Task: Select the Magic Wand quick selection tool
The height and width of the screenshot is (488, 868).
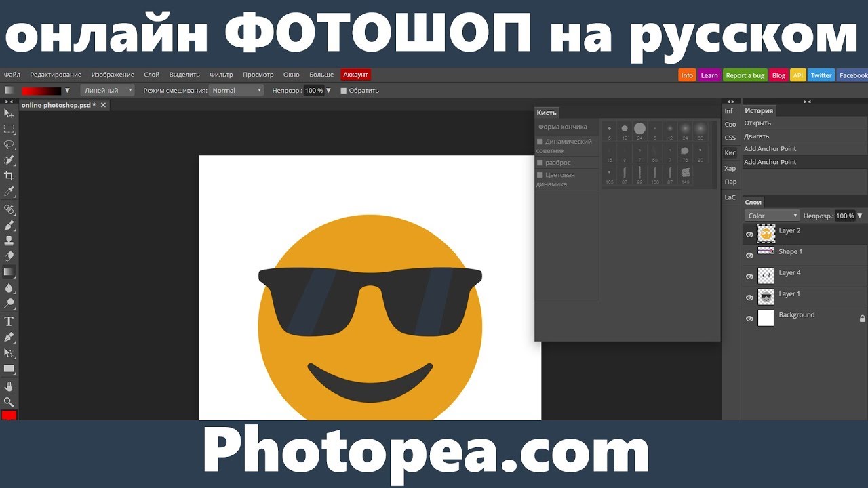Action: (9, 161)
